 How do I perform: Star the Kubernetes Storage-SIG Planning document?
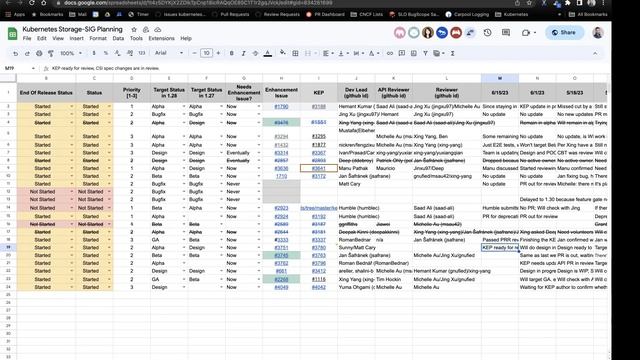point(134,29)
